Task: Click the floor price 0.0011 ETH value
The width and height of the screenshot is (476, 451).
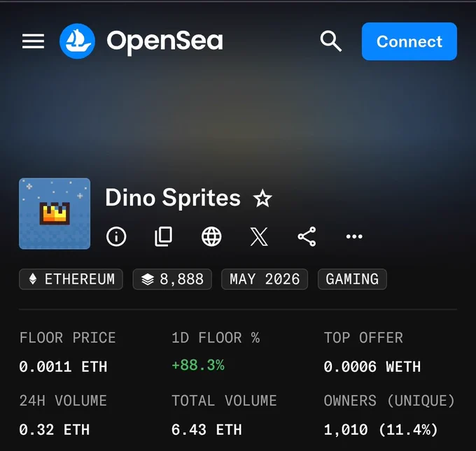Action: click(x=63, y=366)
